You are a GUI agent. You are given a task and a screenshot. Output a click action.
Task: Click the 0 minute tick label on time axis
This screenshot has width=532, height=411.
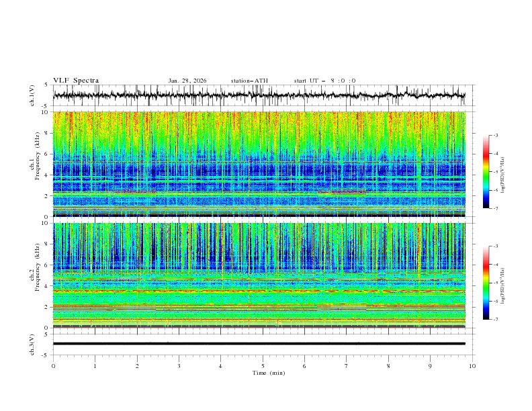coord(53,366)
